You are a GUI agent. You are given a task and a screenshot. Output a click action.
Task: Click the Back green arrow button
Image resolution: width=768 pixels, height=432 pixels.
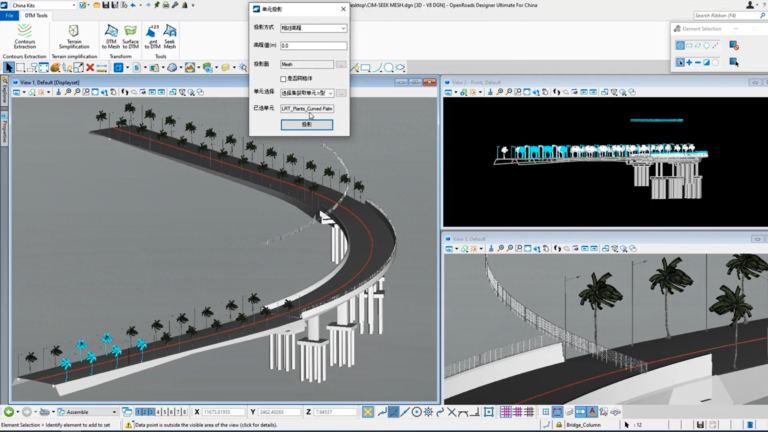[9, 412]
